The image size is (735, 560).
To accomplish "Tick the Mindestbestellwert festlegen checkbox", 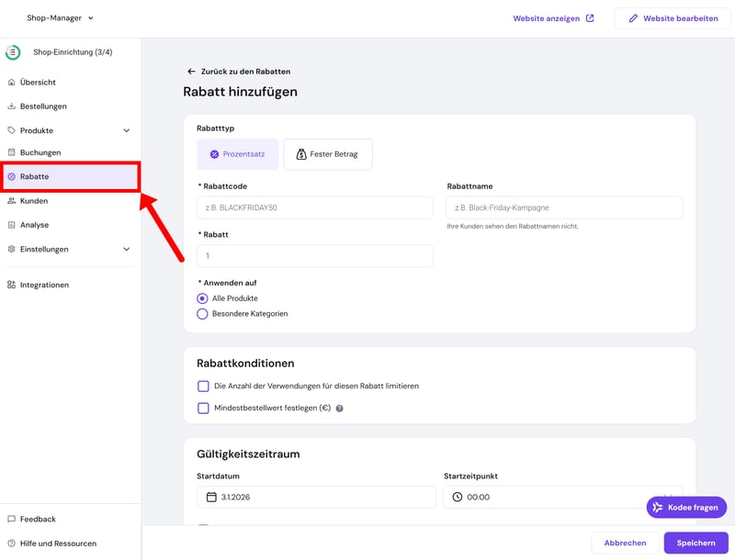I will (x=203, y=409).
